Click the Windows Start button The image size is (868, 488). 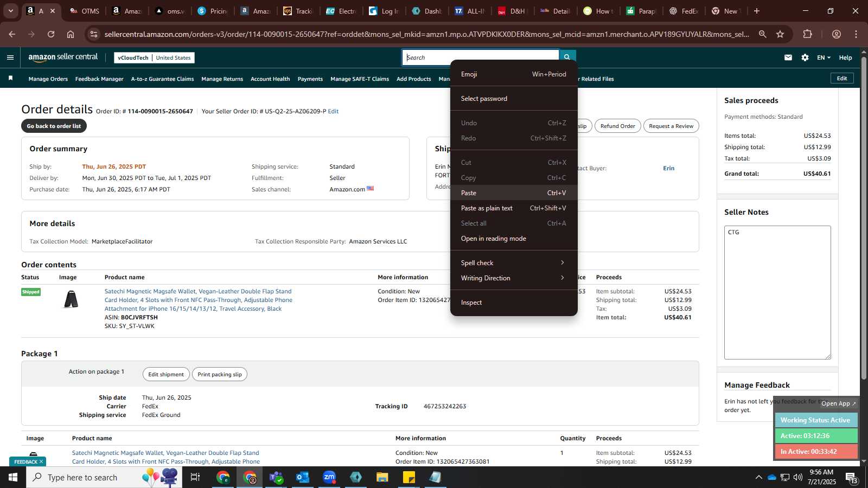(13, 477)
